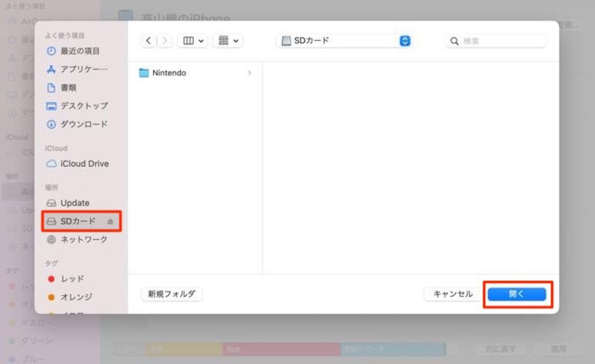Click the iCloud sidebar section header
Screen dimensions: 595x364
[56, 148]
